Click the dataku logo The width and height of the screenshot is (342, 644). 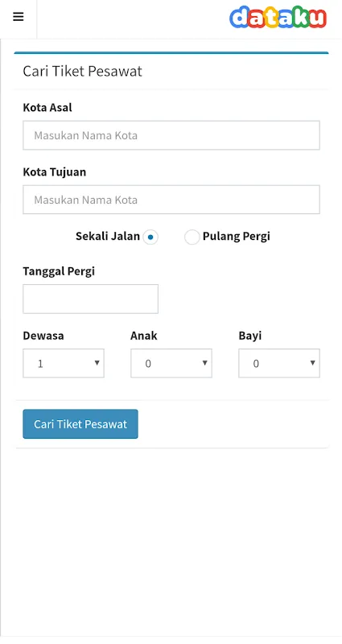pyautogui.click(x=278, y=17)
